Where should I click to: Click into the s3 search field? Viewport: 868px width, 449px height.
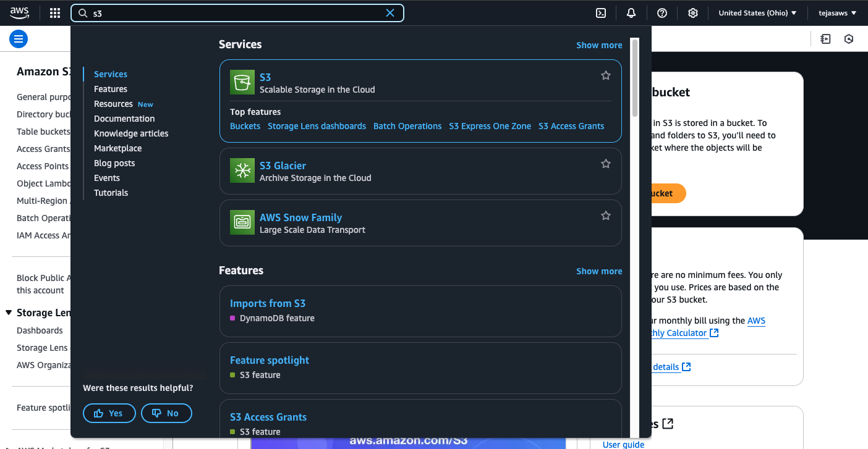pyautogui.click(x=235, y=13)
